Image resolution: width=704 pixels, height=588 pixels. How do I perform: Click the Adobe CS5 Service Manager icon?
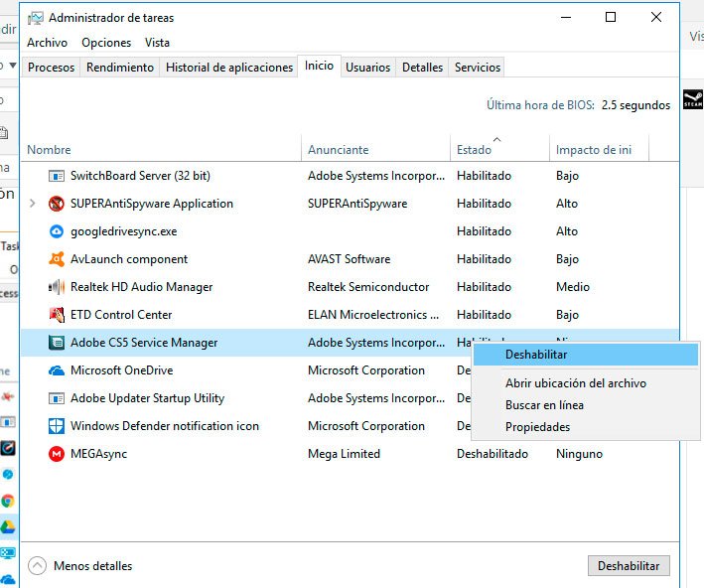coord(57,343)
